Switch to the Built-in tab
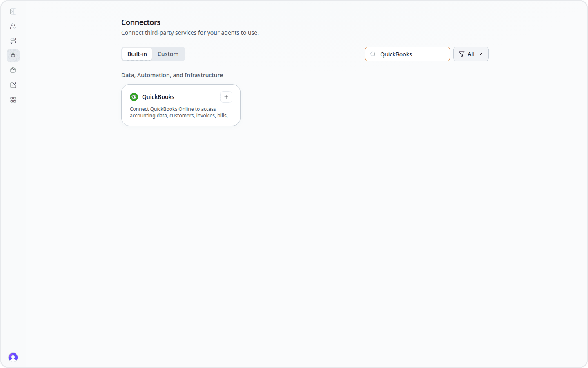588x368 pixels. point(137,54)
